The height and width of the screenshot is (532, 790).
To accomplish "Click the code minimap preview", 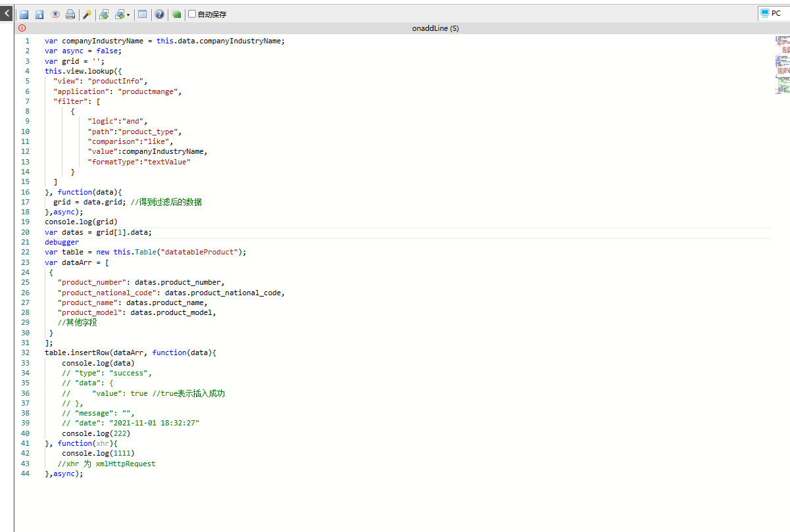I will (781, 64).
